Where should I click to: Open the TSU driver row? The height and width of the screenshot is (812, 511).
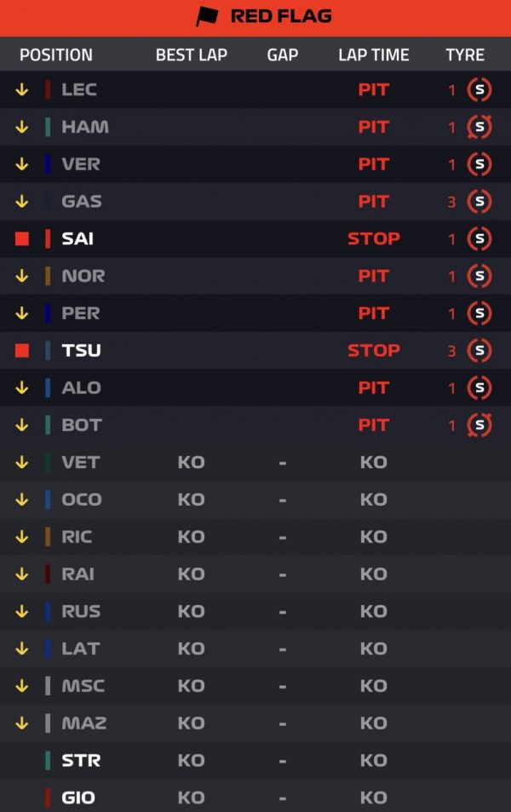click(x=255, y=351)
